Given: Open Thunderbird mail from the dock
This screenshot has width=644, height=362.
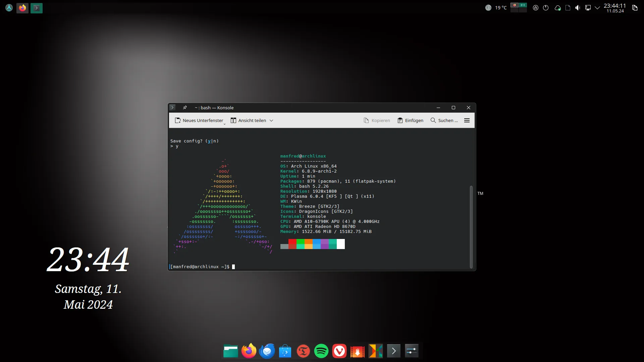Looking at the screenshot, I should click(x=267, y=351).
